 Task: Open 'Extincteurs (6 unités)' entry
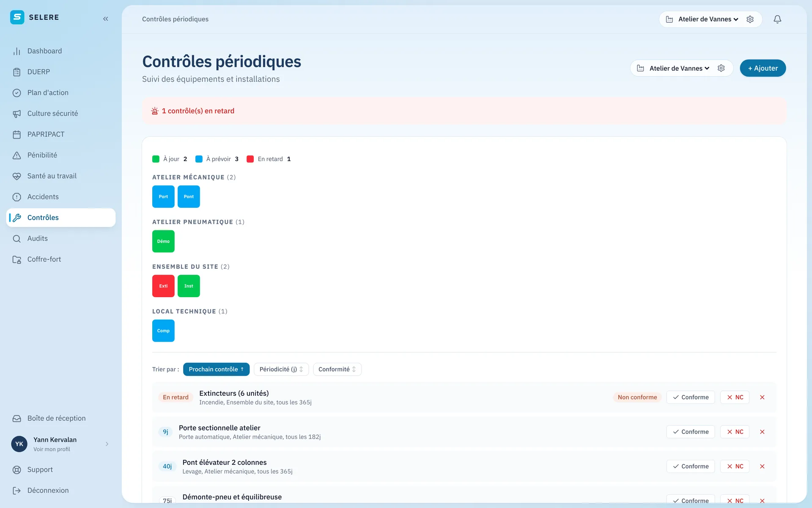(x=234, y=393)
